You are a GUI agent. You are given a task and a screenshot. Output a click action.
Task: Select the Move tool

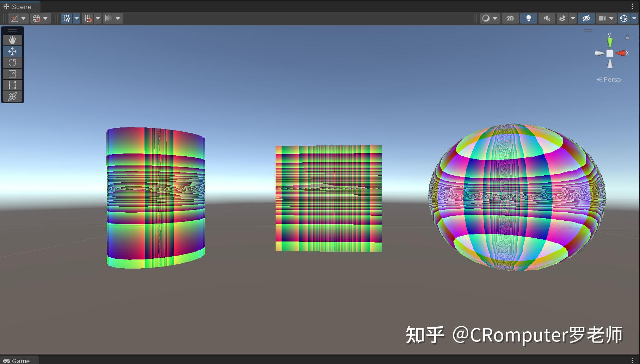[12, 51]
